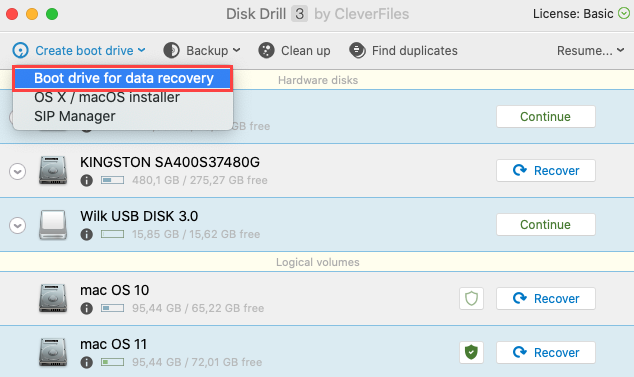Click the 480,1 GB / 275,27 GB free text

(200, 180)
